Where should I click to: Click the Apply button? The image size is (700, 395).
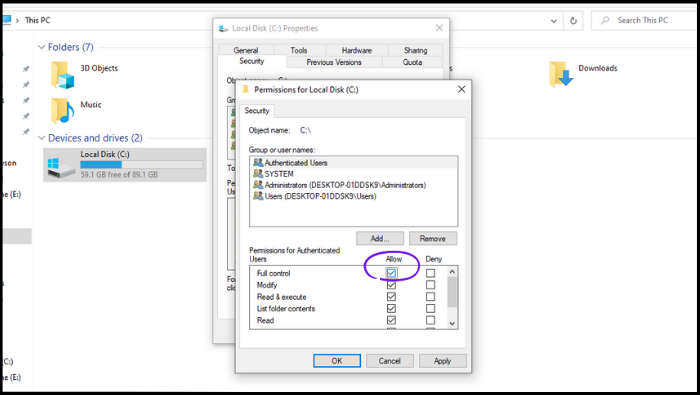pyautogui.click(x=442, y=361)
